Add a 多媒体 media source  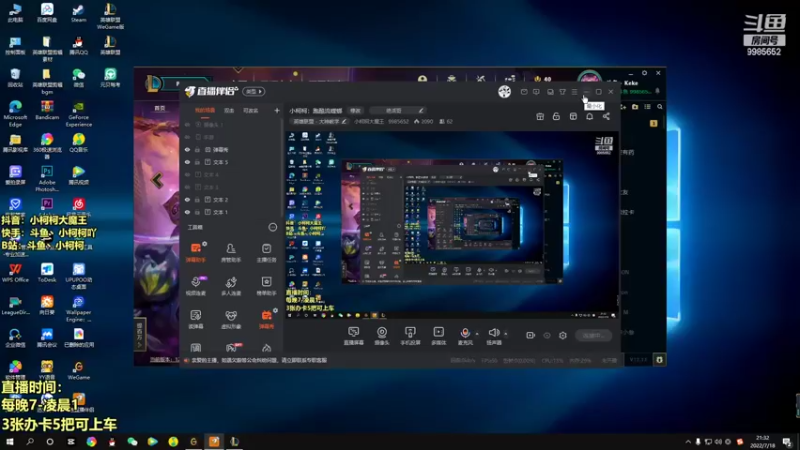click(439, 336)
